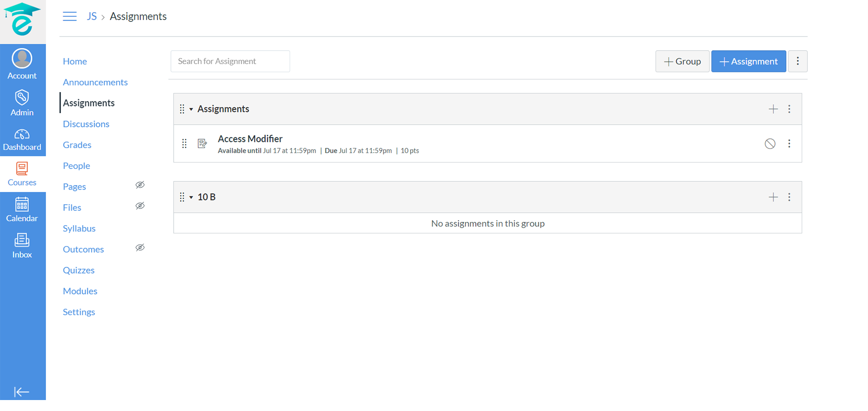Collapse the Assignments group triangle

click(x=191, y=109)
